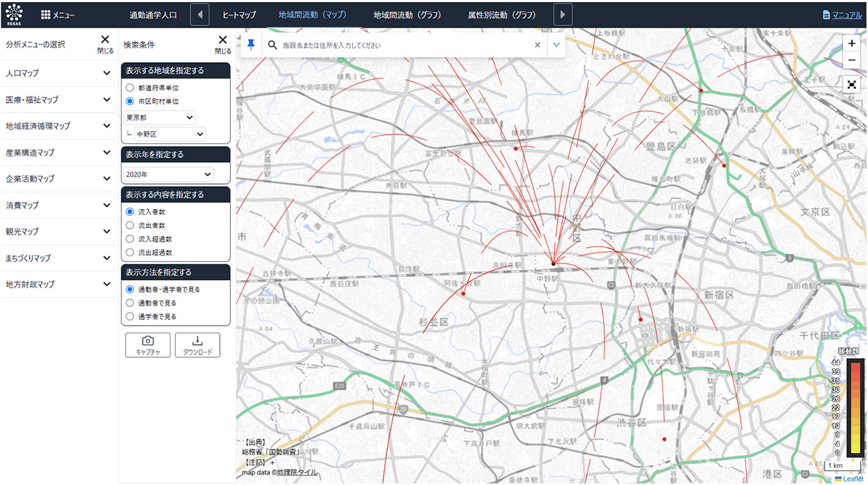868x485 pixels.
Task: Click the right arrow tab scroller
Action: pyautogui.click(x=563, y=14)
